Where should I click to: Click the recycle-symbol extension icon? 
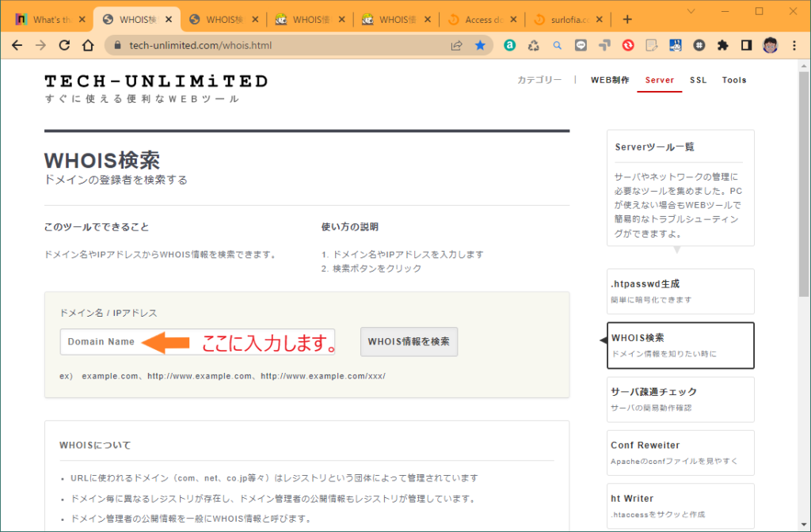pyautogui.click(x=533, y=45)
